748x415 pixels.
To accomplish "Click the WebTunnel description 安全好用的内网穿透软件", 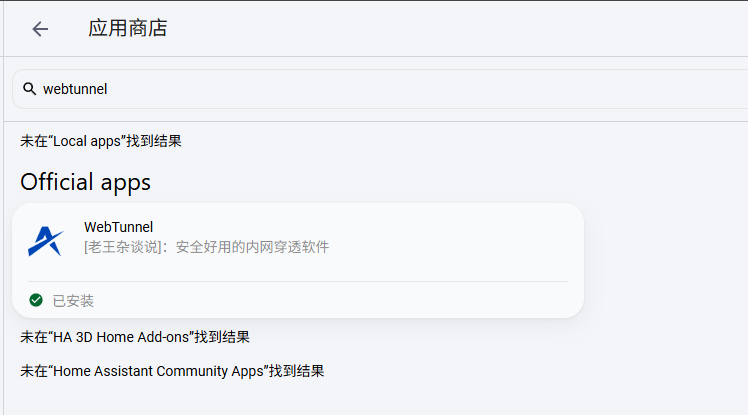I will pyautogui.click(x=207, y=247).
